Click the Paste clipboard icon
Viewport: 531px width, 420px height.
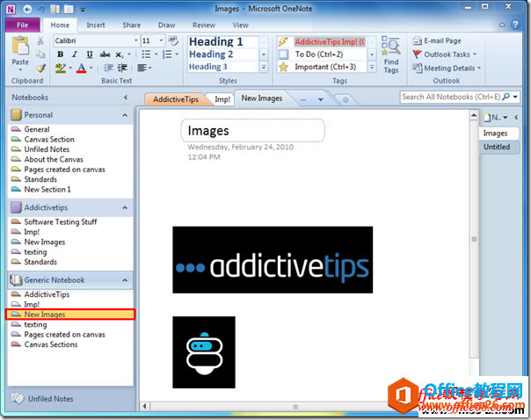20,46
